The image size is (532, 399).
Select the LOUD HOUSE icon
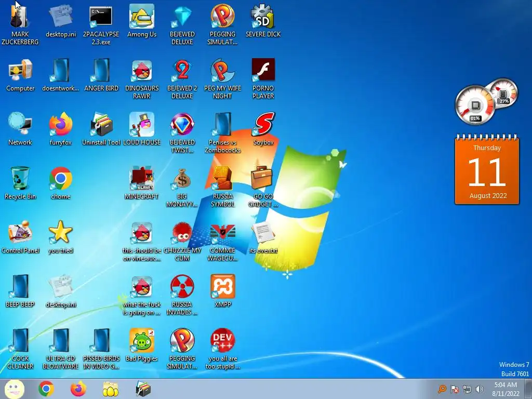(141, 124)
